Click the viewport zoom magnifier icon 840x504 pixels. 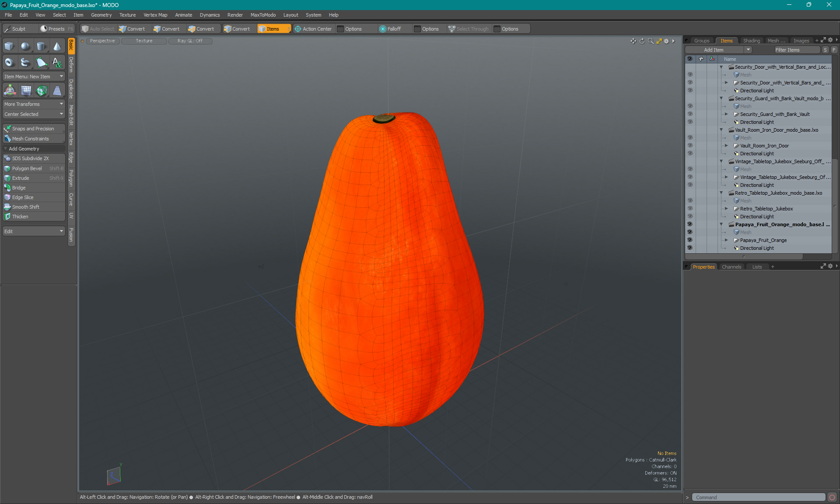[651, 41]
